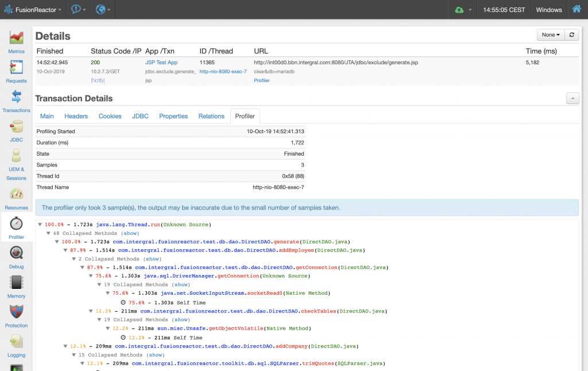Image resolution: width=588 pixels, height=371 pixels.
Task: Collapse the 2 Collapsed Methods group arrow
Action: click(x=74, y=259)
